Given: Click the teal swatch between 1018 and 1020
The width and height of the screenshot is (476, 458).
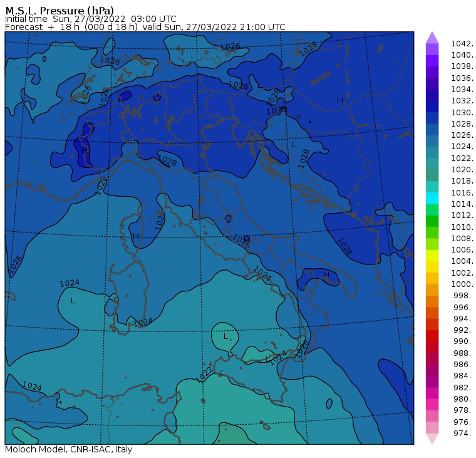Looking at the screenshot, I should pos(432,175).
